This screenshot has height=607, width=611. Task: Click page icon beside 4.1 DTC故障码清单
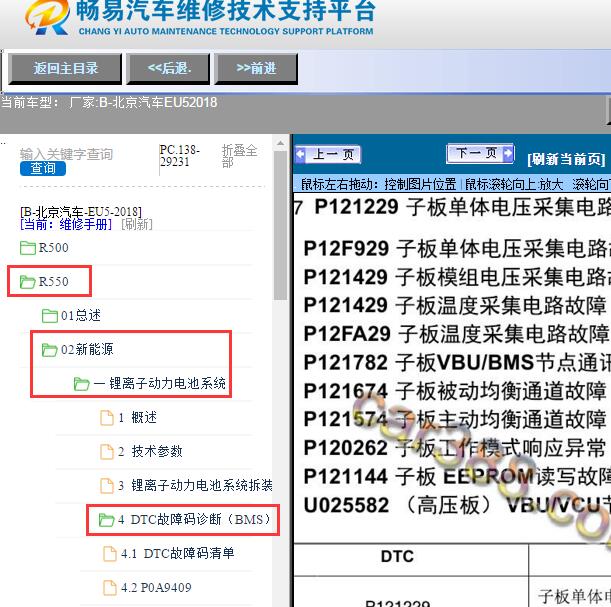coord(109,554)
